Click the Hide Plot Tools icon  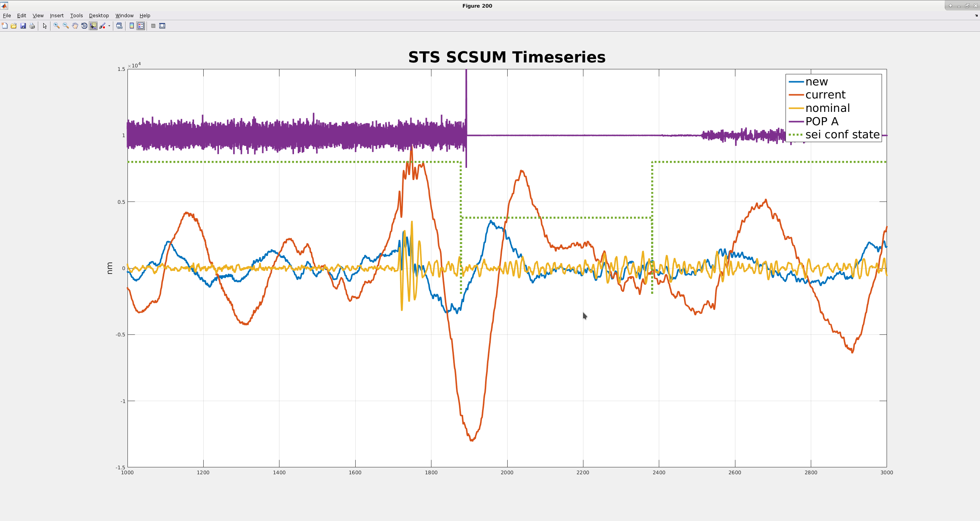coord(153,26)
